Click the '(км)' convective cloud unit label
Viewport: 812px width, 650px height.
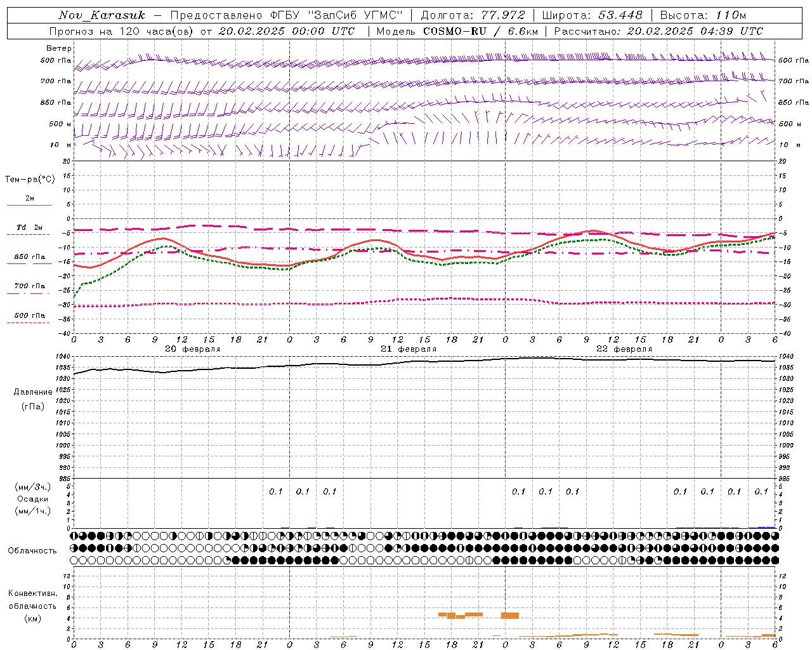tap(33, 618)
